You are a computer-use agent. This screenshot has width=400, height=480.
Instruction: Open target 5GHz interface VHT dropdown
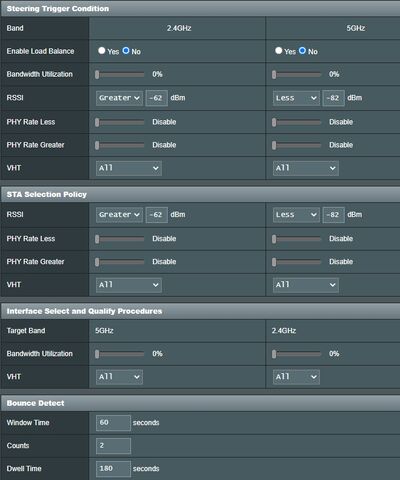[x=119, y=377]
